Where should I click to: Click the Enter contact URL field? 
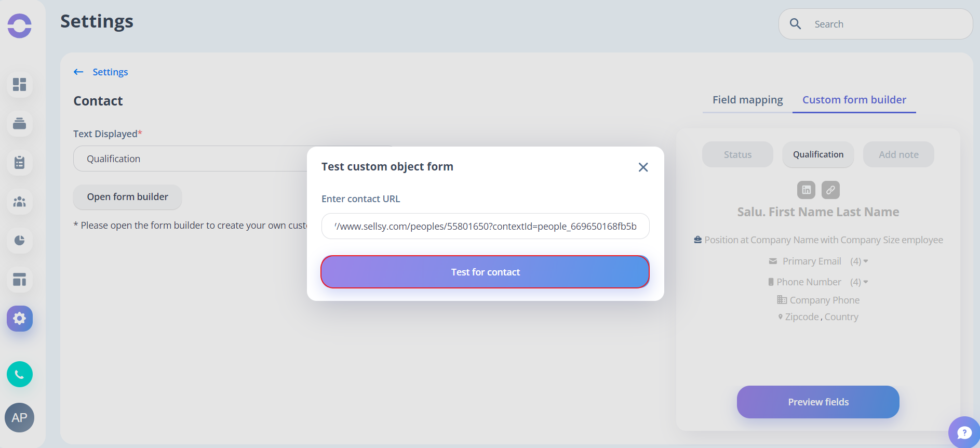485,226
